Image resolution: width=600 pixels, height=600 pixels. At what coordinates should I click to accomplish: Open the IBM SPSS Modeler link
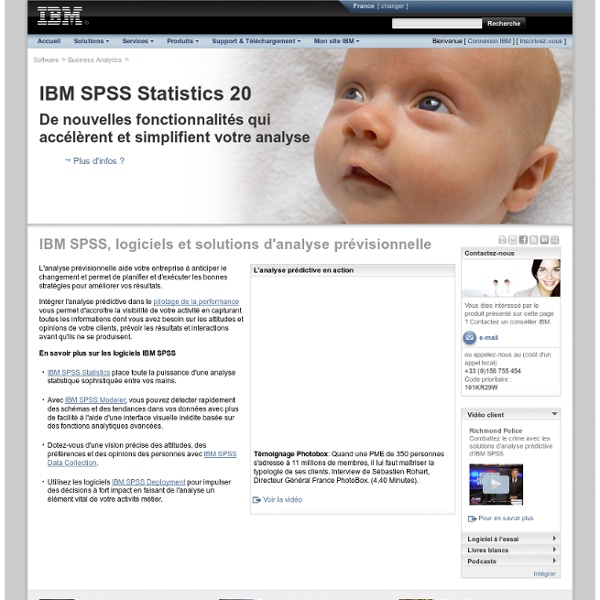[x=95, y=400]
